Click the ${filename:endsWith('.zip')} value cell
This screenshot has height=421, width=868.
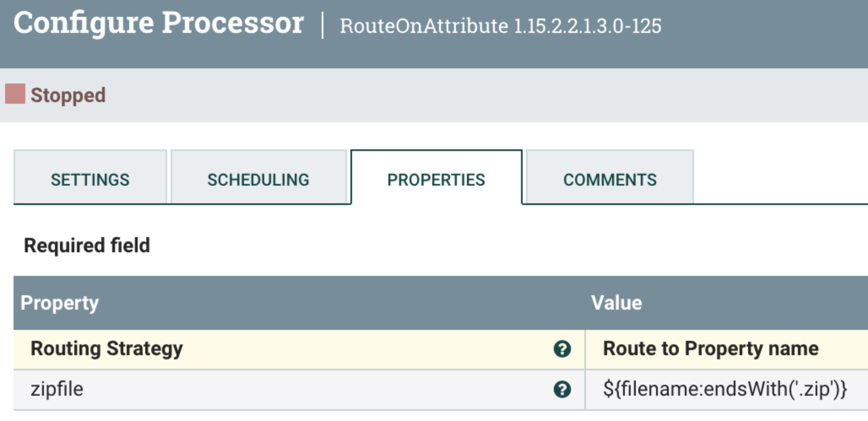(x=724, y=389)
